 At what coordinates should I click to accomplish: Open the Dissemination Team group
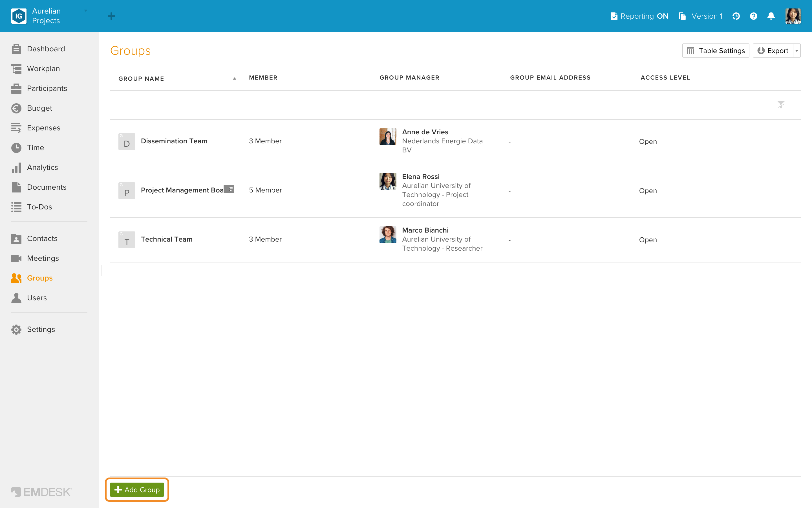(174, 141)
